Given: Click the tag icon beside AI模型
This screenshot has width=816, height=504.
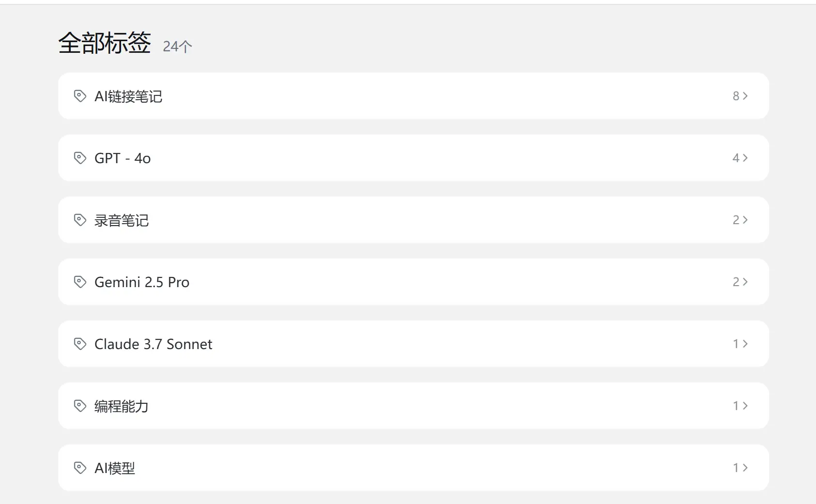Looking at the screenshot, I should 80,468.
